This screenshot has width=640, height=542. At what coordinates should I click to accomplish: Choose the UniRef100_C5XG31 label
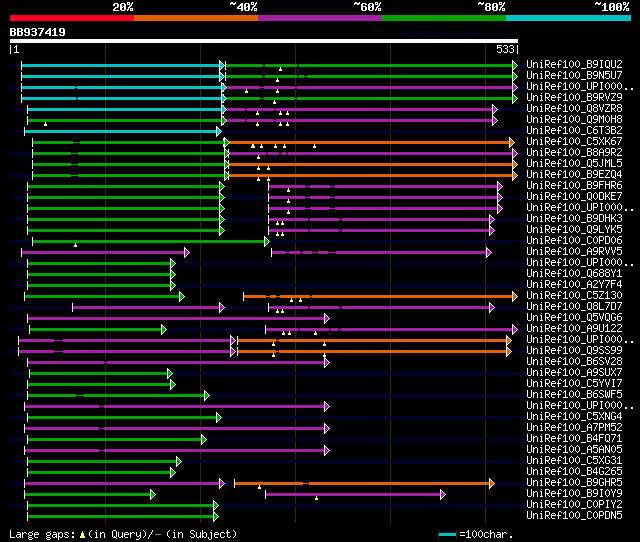point(574,461)
